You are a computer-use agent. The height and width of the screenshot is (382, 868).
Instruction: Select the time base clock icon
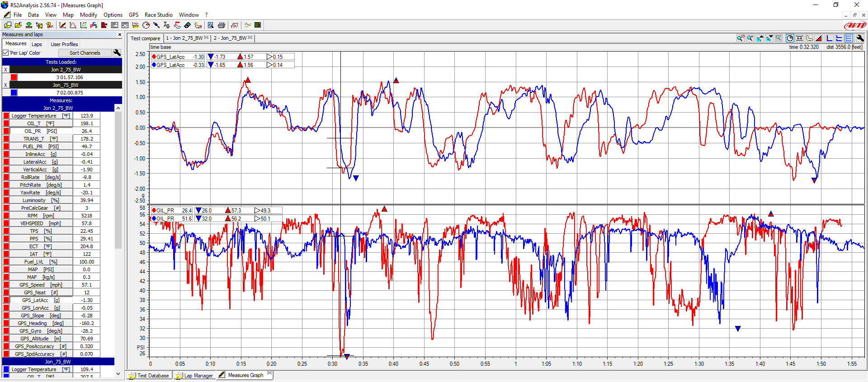coord(790,38)
